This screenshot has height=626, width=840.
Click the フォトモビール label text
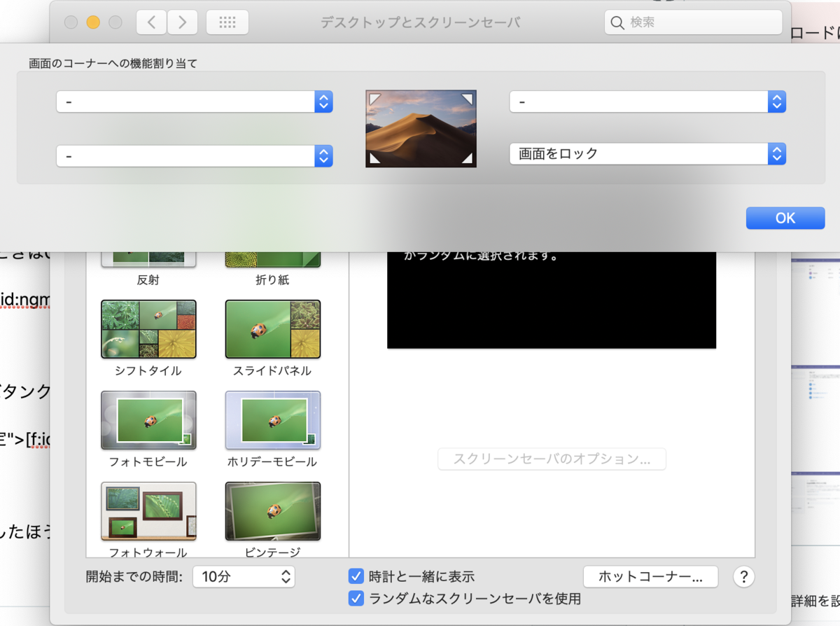(x=148, y=461)
